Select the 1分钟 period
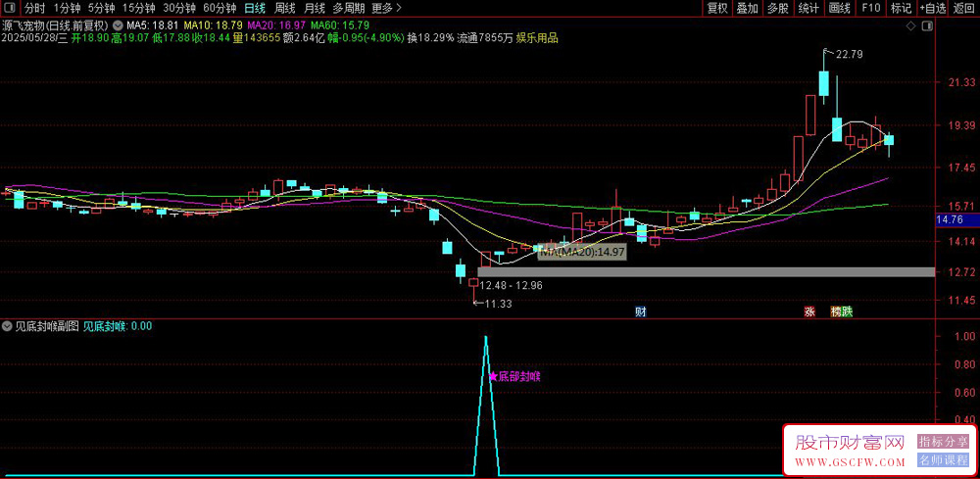 point(67,8)
